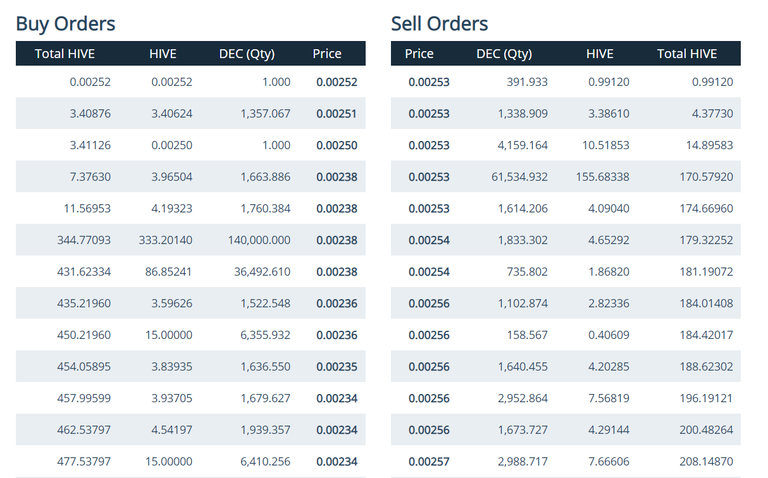Viewport: 768px width, 478px height.
Task: Click the Sell Orders Total HIVE header
Action: click(x=687, y=54)
